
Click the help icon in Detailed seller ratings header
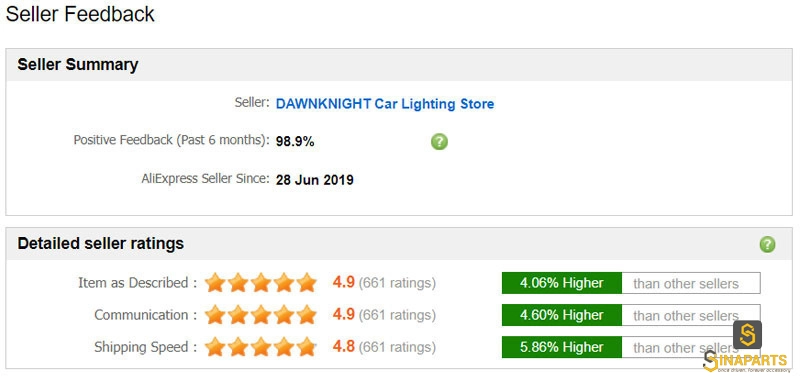tap(767, 244)
